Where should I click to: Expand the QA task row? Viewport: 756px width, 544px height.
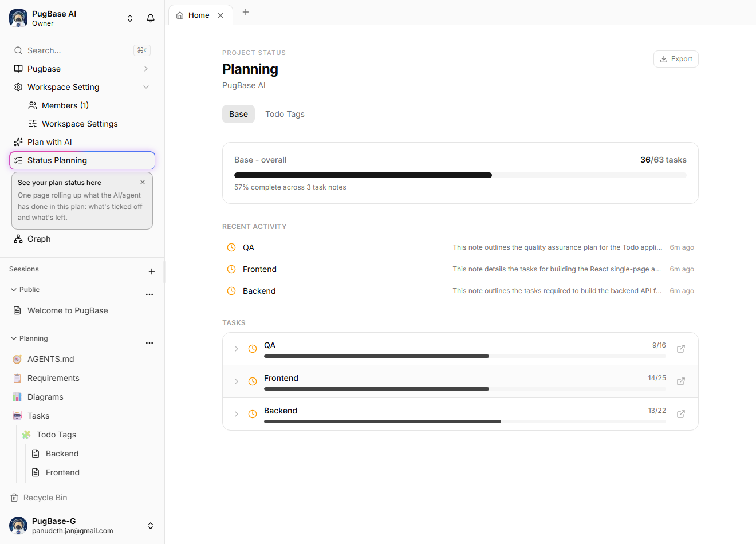point(237,349)
